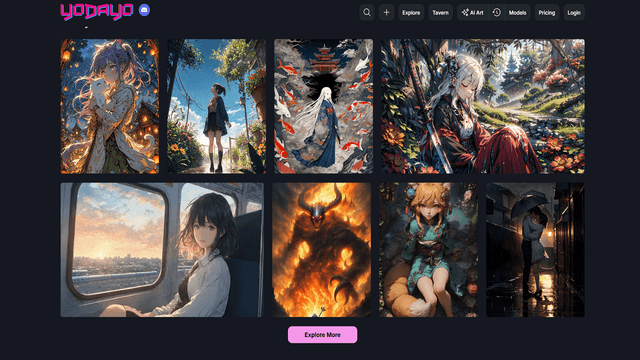Image resolution: width=640 pixels, height=360 pixels.
Task: Open the Models page
Action: point(517,13)
